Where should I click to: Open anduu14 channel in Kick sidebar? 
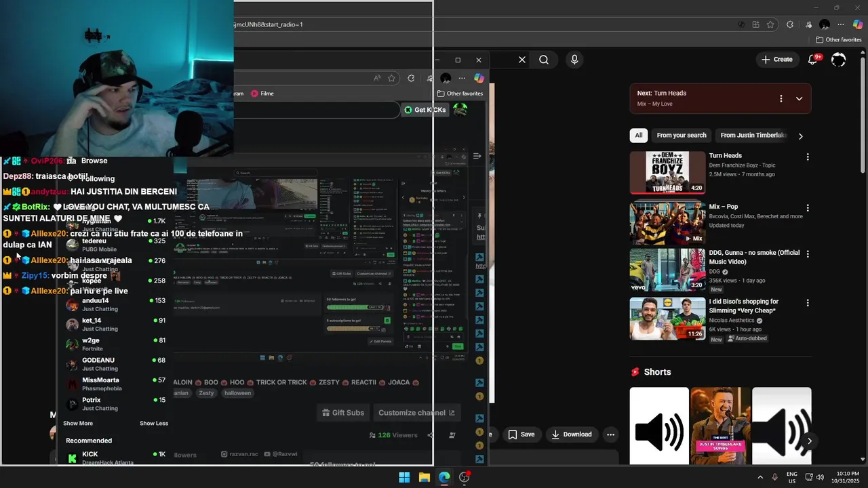click(115, 304)
